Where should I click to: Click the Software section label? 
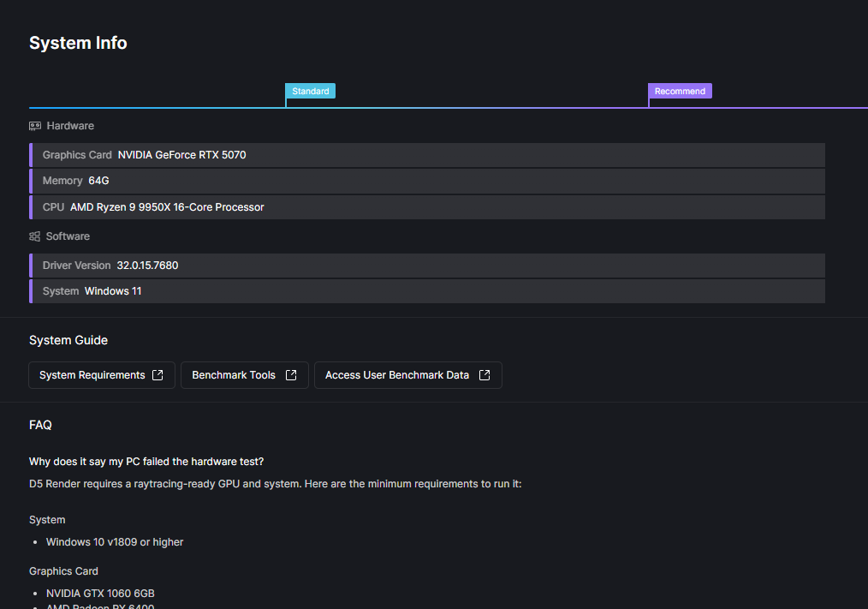click(x=68, y=236)
